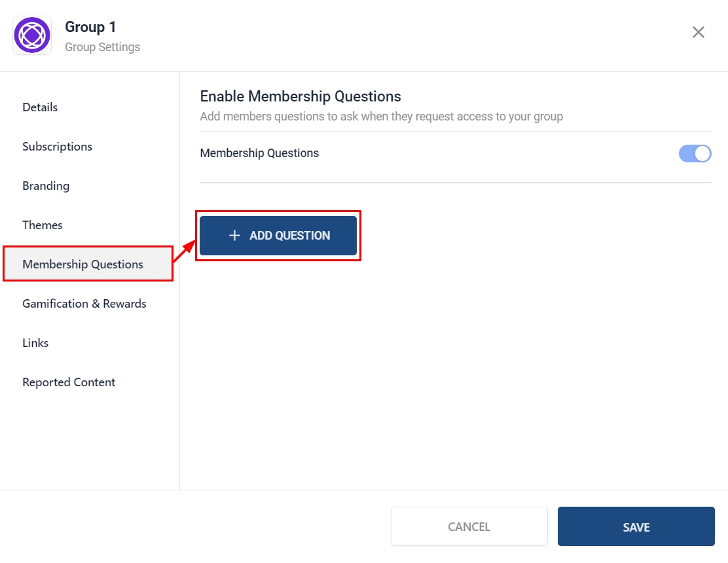This screenshot has width=728, height=563.
Task: Click the description about adding member questions
Action: tap(381, 117)
